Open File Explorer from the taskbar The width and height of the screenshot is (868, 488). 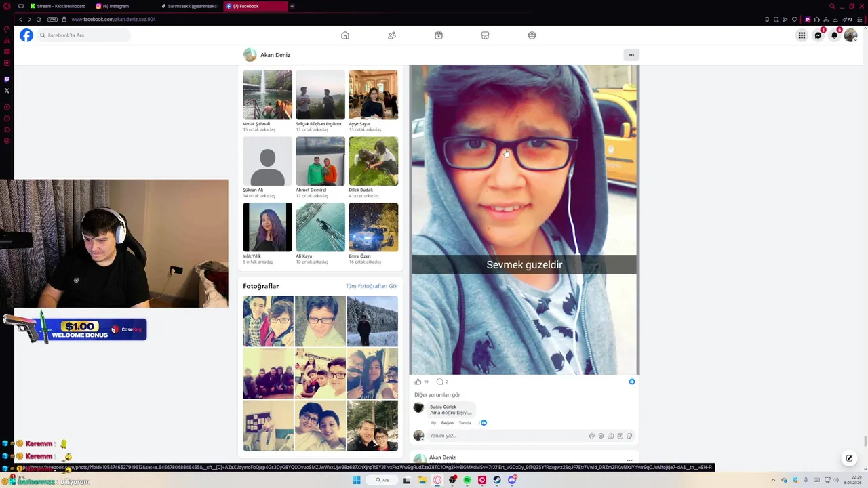click(x=422, y=480)
